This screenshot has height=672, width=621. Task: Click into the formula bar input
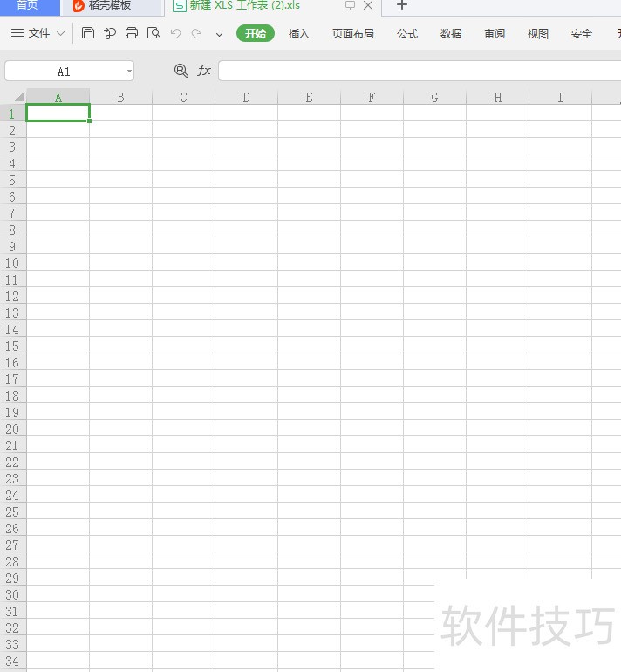pyautogui.click(x=420, y=71)
